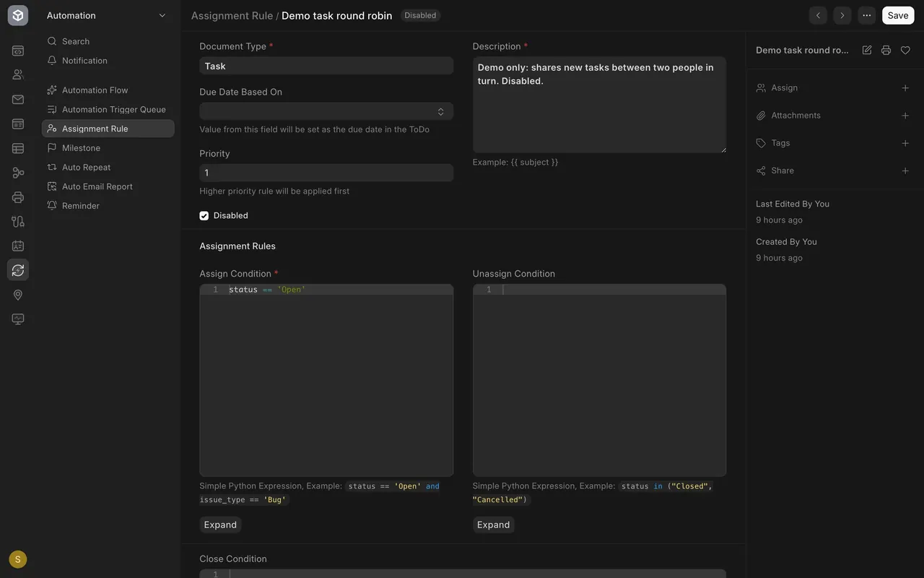Image resolution: width=924 pixels, height=578 pixels.
Task: Open Reminder in sidebar
Action: point(108,206)
